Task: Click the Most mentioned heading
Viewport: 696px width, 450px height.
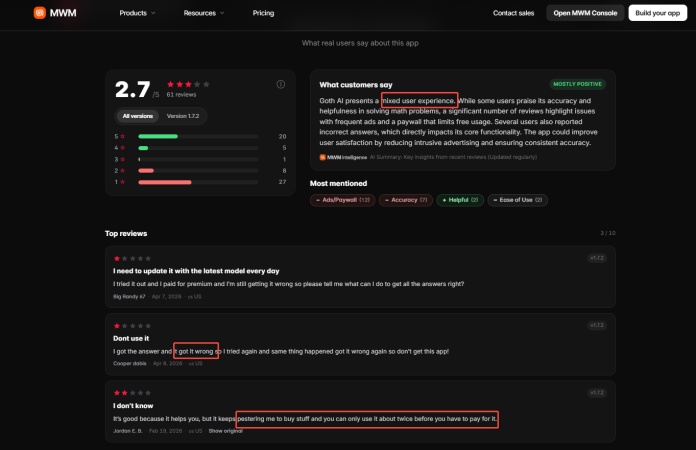Action: (x=338, y=183)
